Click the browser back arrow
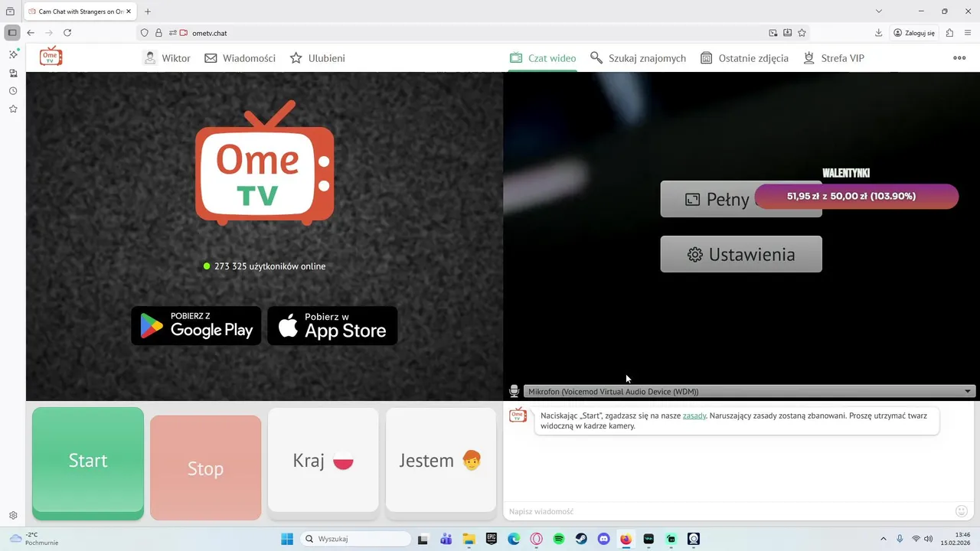This screenshot has width=980, height=551. point(31,33)
